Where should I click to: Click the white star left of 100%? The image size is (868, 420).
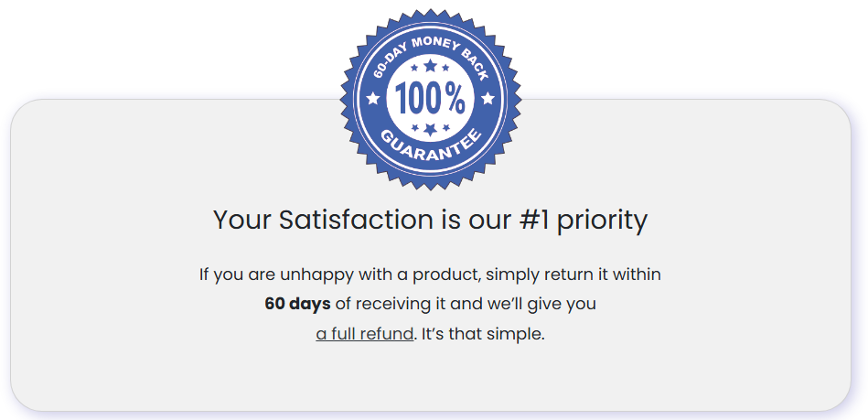[x=372, y=98]
